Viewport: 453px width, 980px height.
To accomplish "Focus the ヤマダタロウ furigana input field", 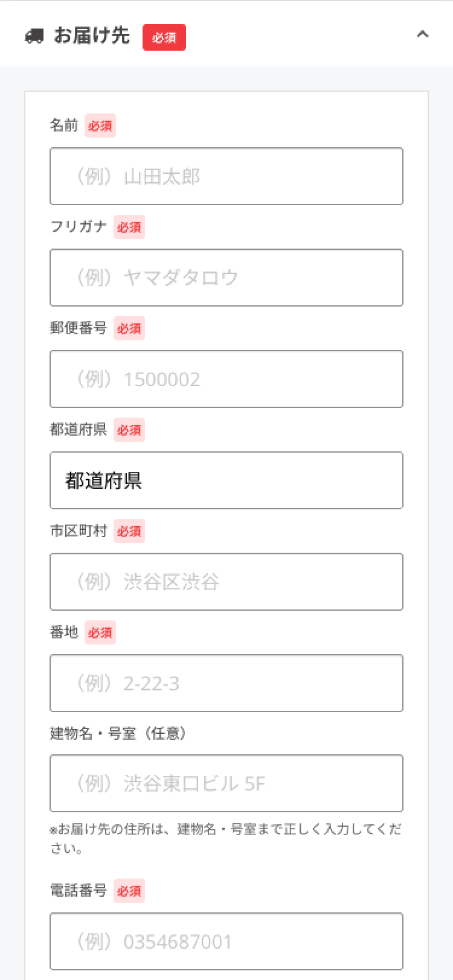I will [x=226, y=278].
